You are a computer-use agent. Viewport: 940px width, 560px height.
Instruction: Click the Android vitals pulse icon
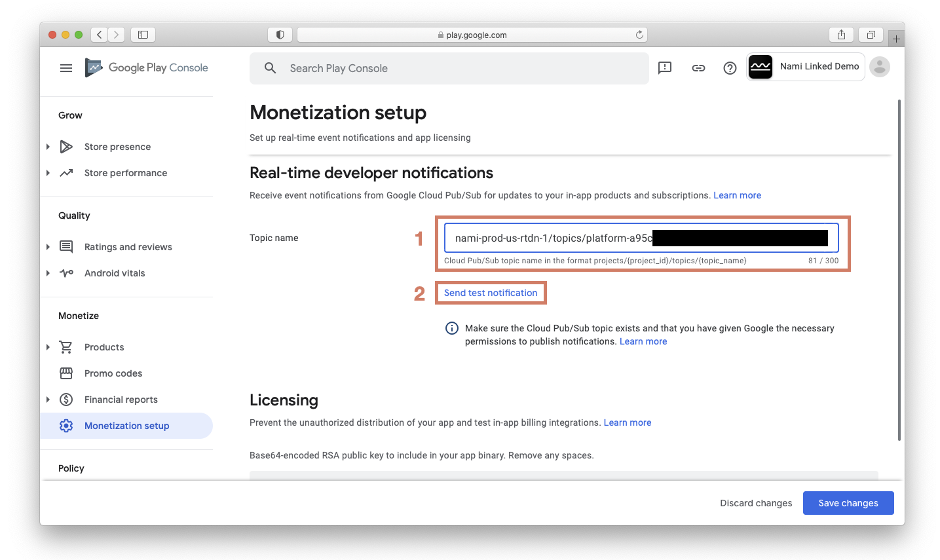click(x=66, y=273)
